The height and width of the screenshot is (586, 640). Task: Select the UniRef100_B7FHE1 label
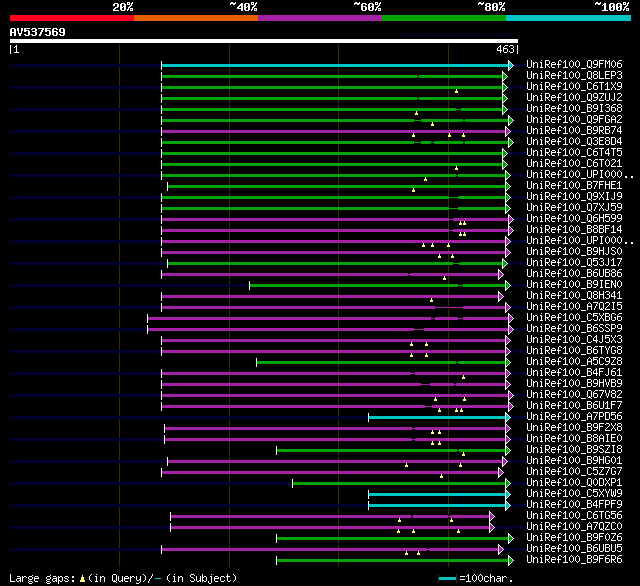click(x=574, y=186)
